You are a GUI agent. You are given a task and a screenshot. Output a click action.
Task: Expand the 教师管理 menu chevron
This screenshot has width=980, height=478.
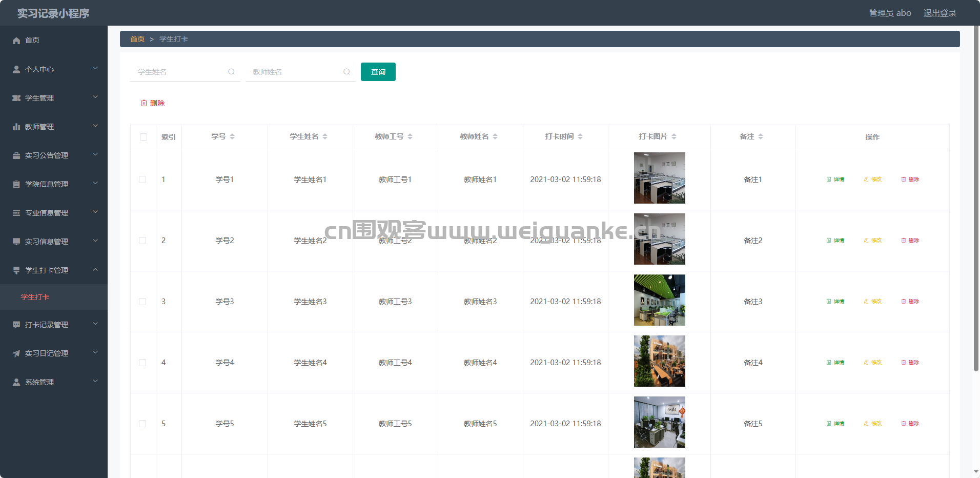pos(95,126)
